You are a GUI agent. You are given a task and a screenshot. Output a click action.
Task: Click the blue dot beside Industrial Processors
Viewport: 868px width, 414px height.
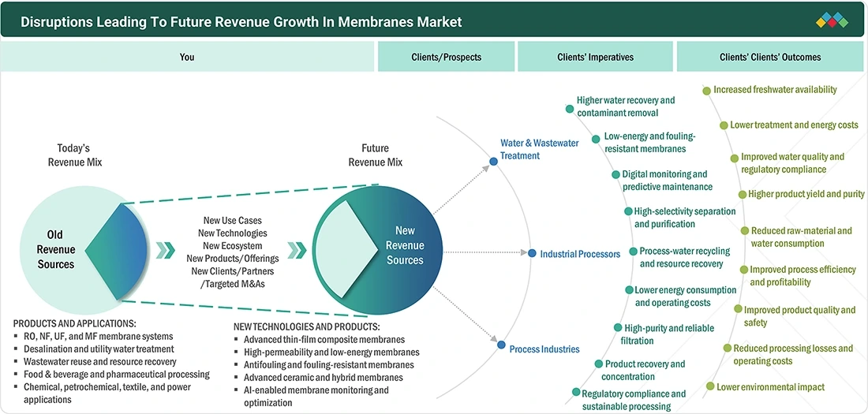(x=532, y=253)
